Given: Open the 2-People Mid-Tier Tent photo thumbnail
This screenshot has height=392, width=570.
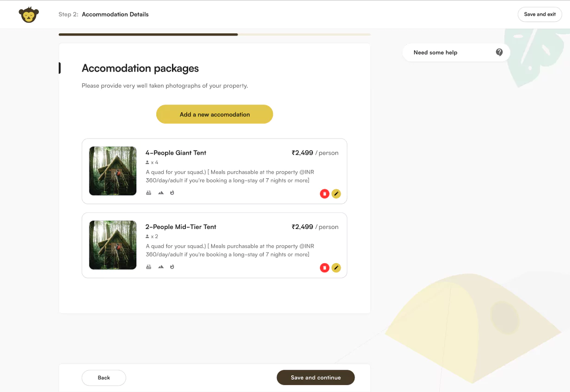Looking at the screenshot, I should (113, 245).
